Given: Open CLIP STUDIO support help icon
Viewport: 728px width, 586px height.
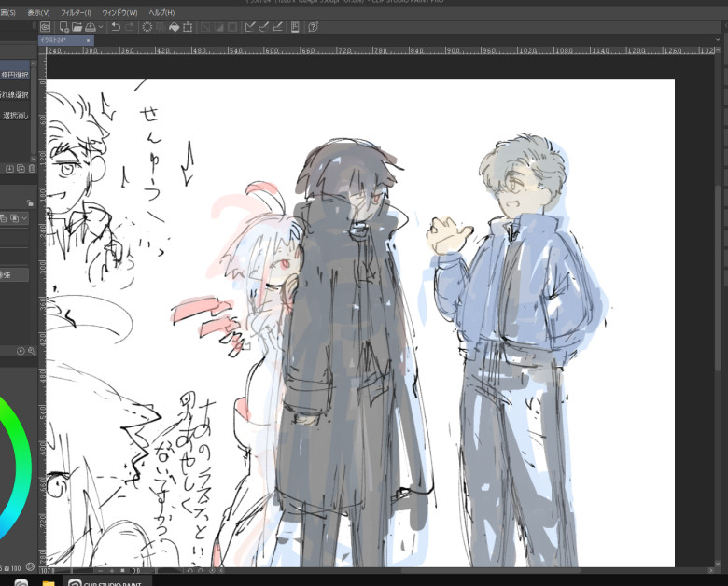Looking at the screenshot, I should [x=313, y=27].
